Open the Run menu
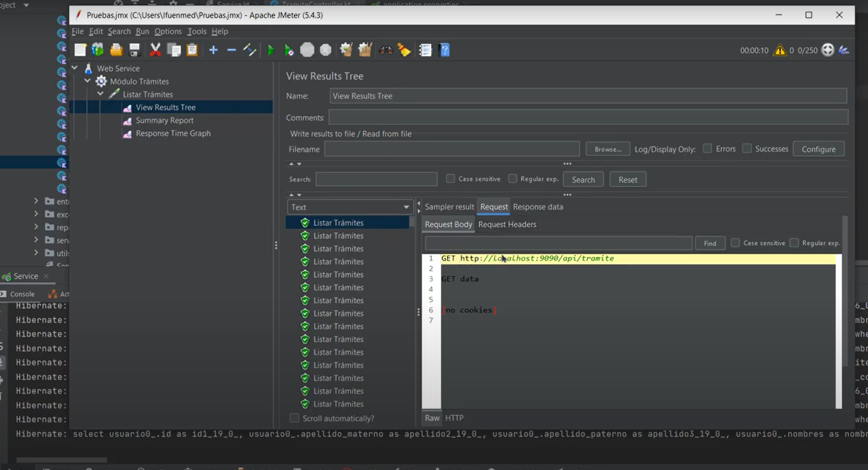This screenshot has width=868, height=470. point(142,32)
